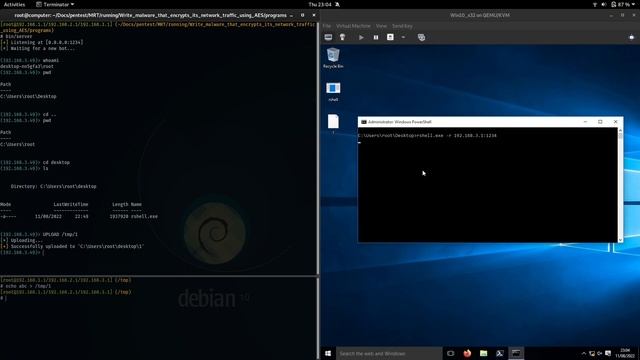This screenshot has height=360, width=640.
Task: Click notification bell beside GNOME clock
Action: [338, 4]
